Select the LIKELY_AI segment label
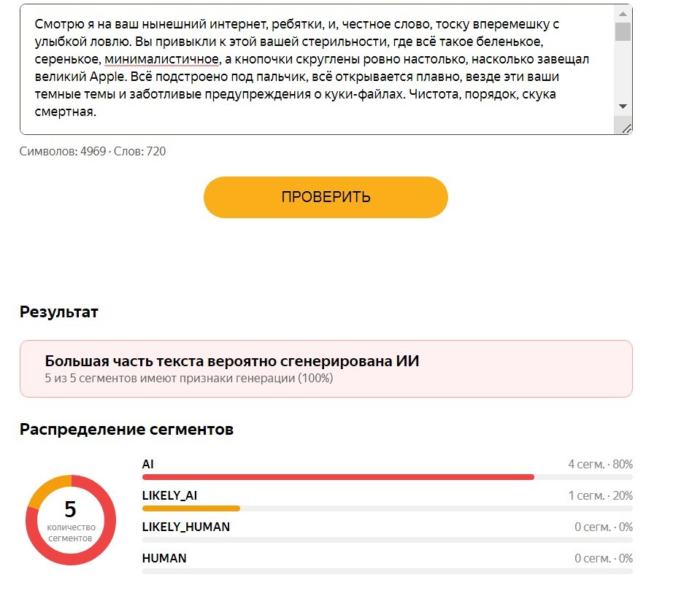Viewport: 700px width, 596px height. [x=169, y=495]
